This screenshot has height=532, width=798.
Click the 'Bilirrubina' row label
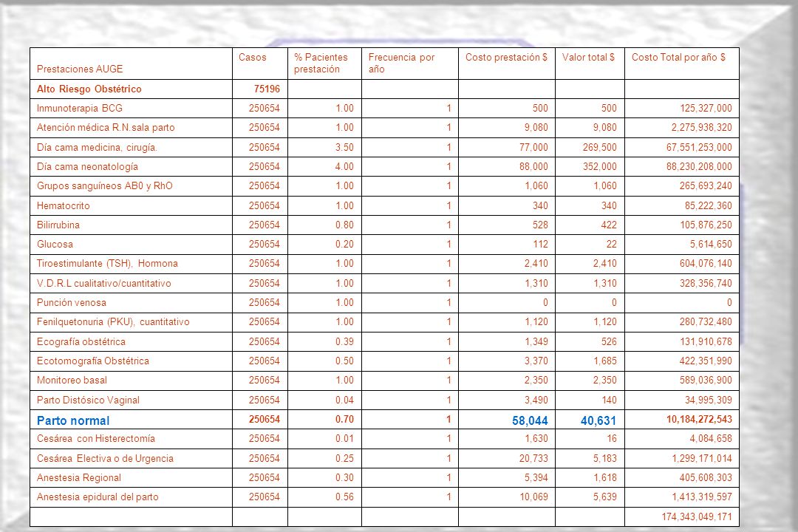click(x=58, y=225)
